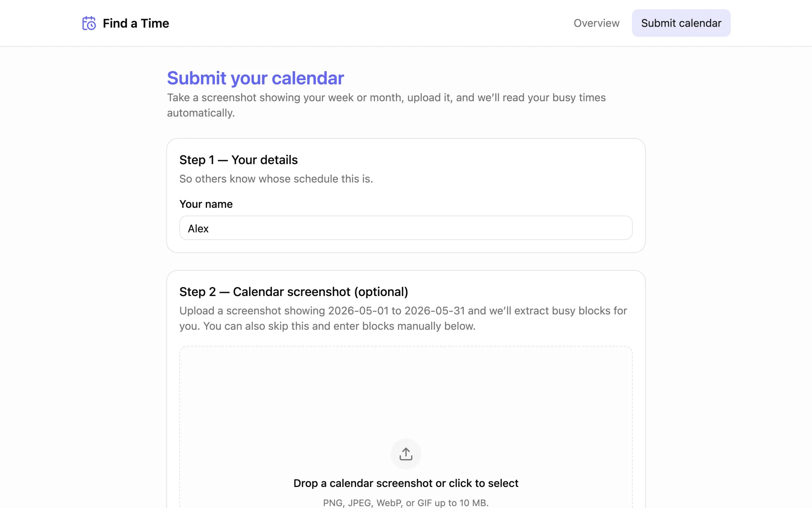Focus the Your name input field
Viewport: 812px width, 508px height.
click(x=406, y=228)
